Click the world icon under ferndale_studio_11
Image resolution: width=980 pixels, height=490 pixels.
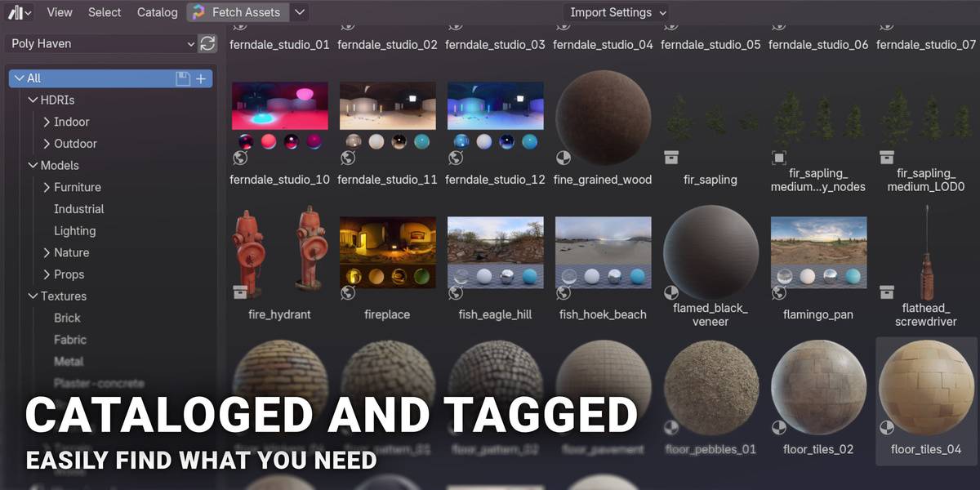348,158
